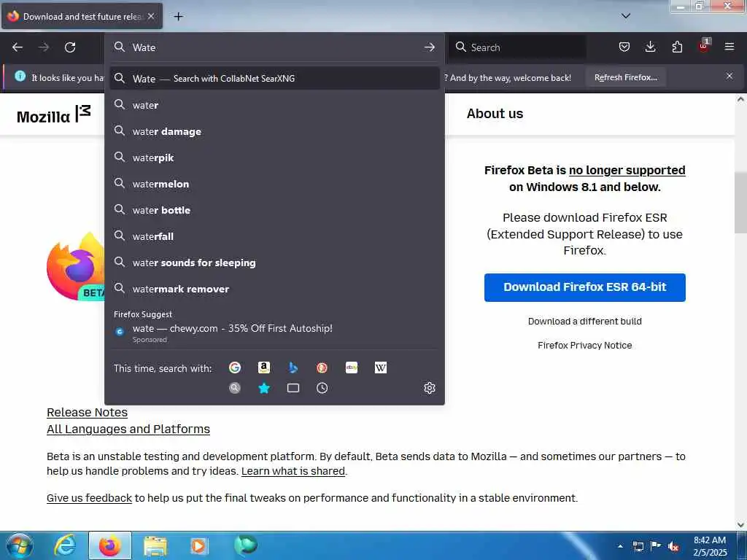Select the 'water' suggestion
This screenshot has width=747, height=560.
point(274,105)
